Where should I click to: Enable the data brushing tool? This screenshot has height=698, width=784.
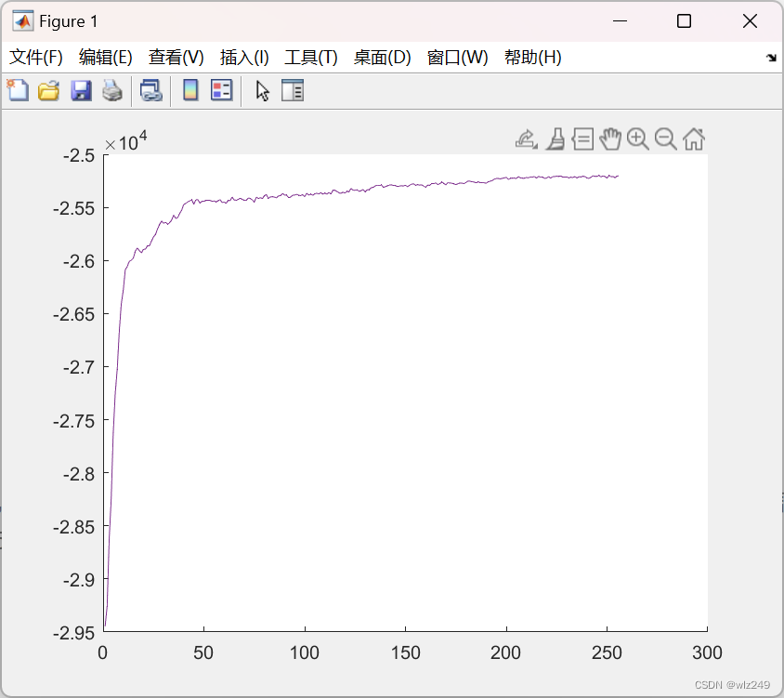coord(555,139)
